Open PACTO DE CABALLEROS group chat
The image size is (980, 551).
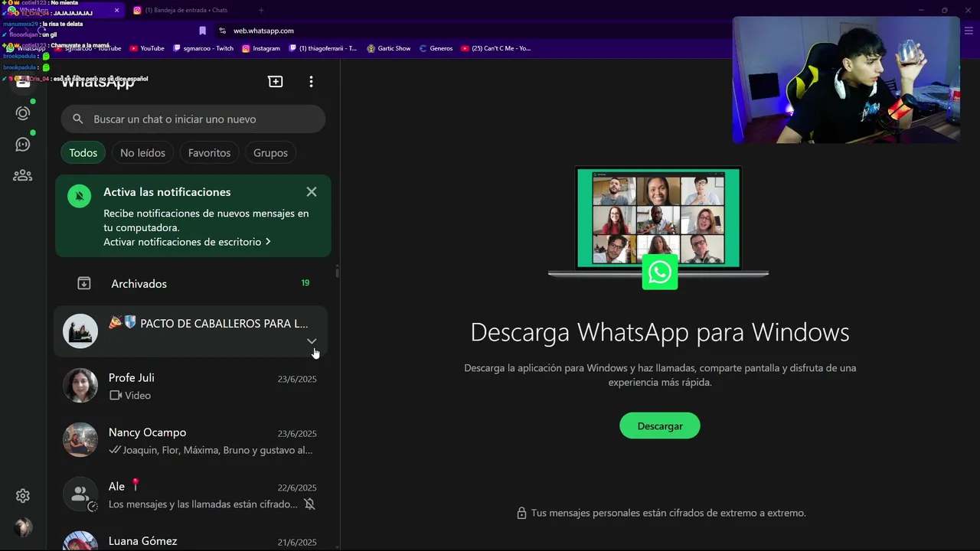coord(191,331)
